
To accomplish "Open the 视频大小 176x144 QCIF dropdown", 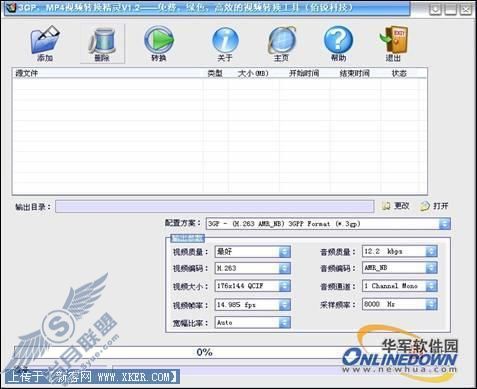I will [285, 286].
